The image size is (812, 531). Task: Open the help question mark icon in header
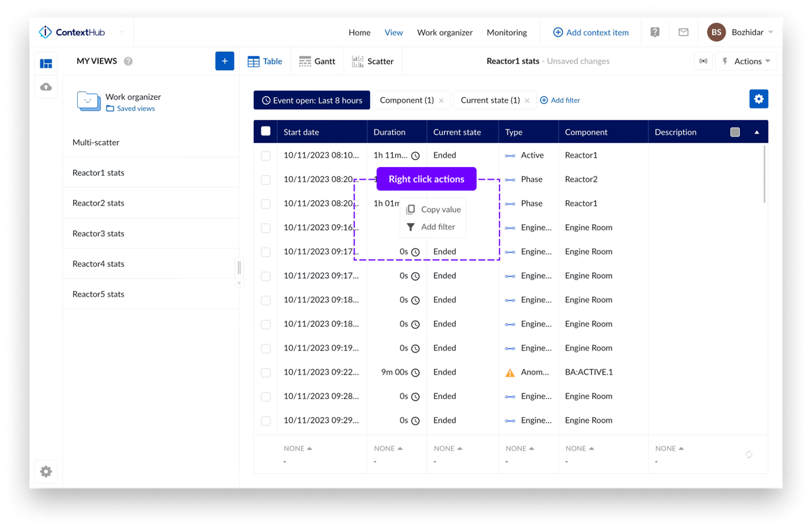(655, 32)
